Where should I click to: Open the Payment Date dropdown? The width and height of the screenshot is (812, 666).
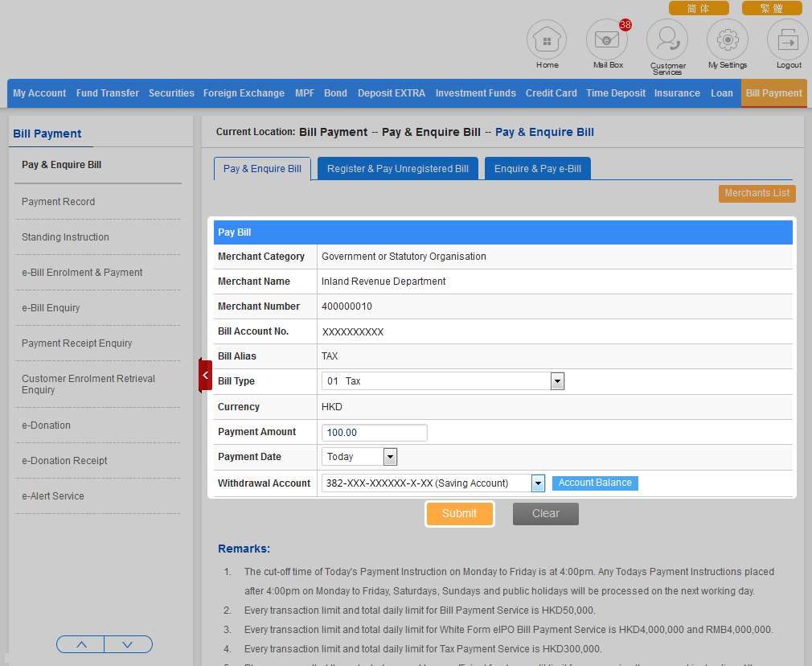pos(390,457)
